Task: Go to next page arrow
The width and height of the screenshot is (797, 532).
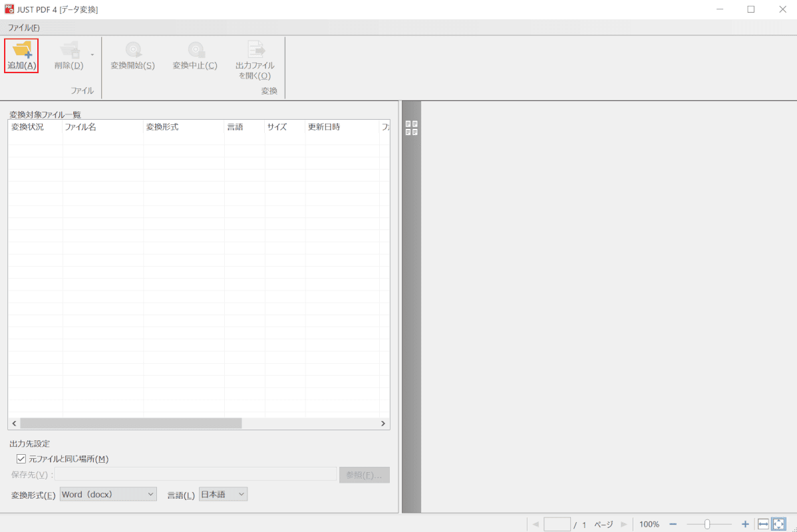Action: [x=624, y=525]
